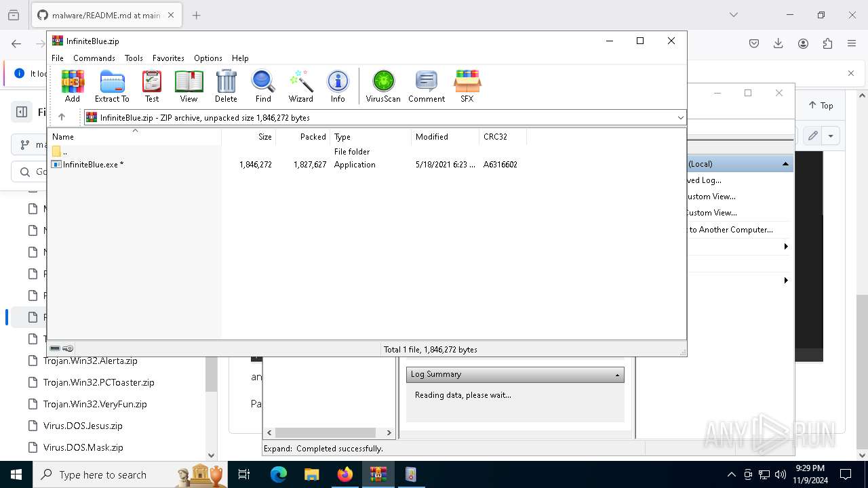Click the Add icon in WinRAR toolbar
Image resolution: width=868 pixels, height=488 pixels.
coord(73,86)
